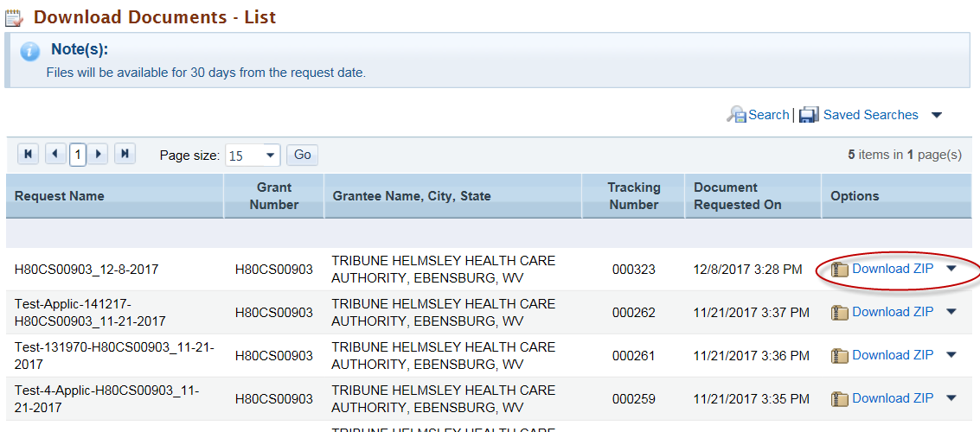Click the current page number box
Viewport: 980px width, 432px height.
click(78, 154)
